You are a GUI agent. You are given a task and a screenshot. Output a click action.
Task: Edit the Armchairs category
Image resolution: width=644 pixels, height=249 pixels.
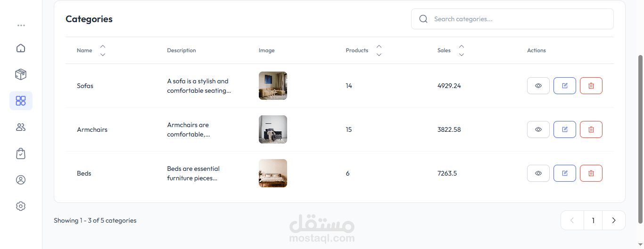coord(565,129)
